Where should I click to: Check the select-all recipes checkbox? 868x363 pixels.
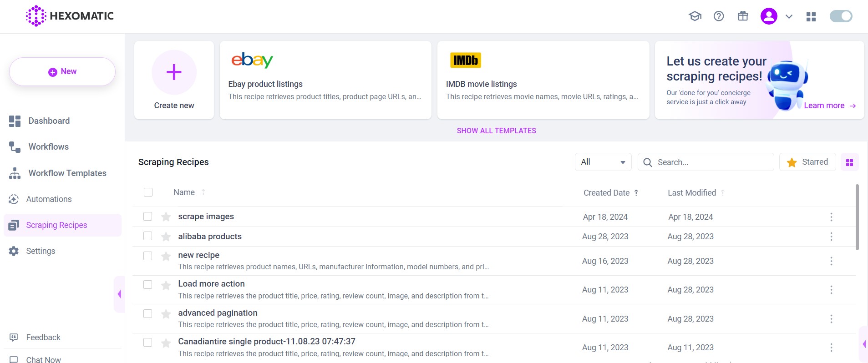(148, 192)
